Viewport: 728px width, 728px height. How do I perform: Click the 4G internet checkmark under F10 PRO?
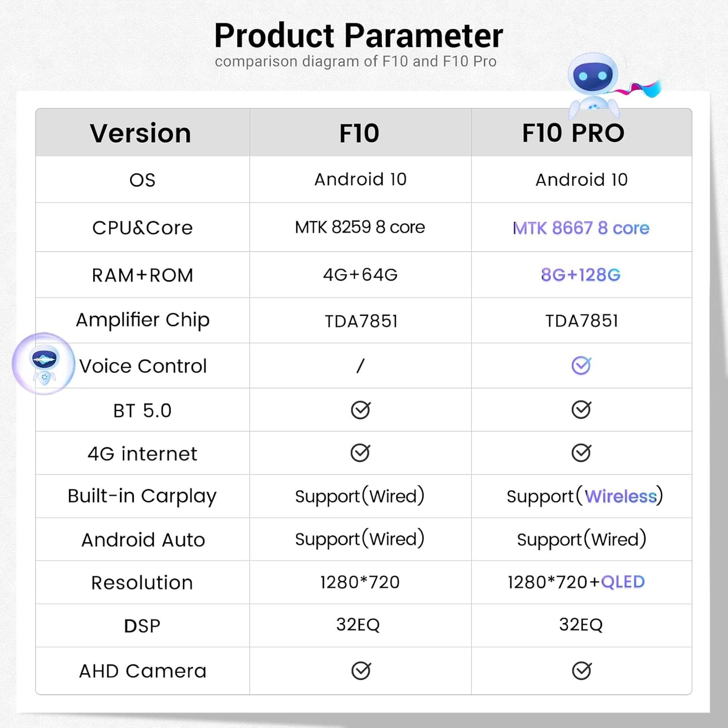581,453
